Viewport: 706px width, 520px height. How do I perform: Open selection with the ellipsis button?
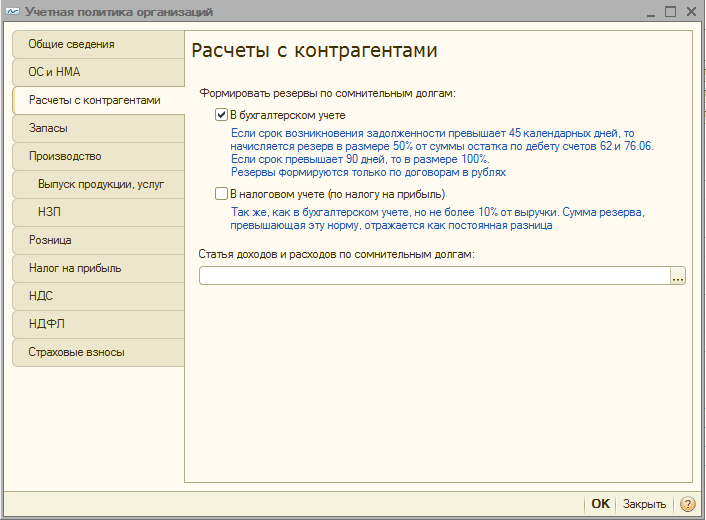pos(678,276)
